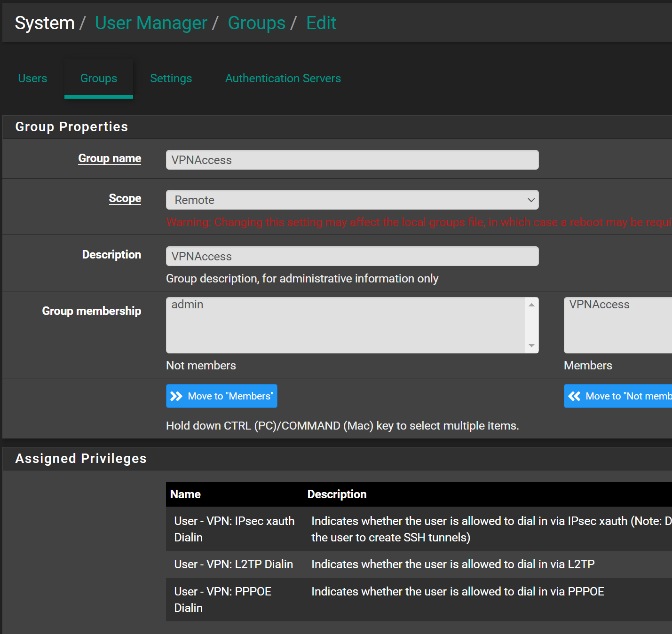Click the "Members" list caption
Image resolution: width=672 pixels, height=634 pixels.
(x=588, y=366)
